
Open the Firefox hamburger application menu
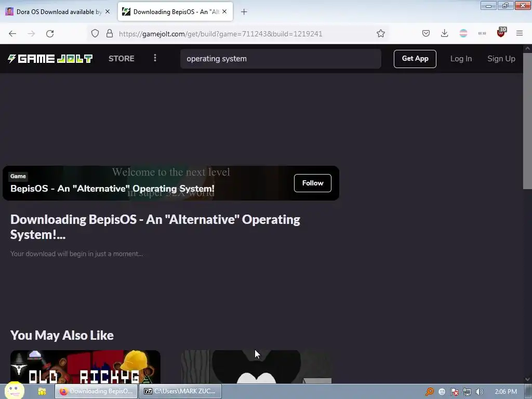coord(520,33)
